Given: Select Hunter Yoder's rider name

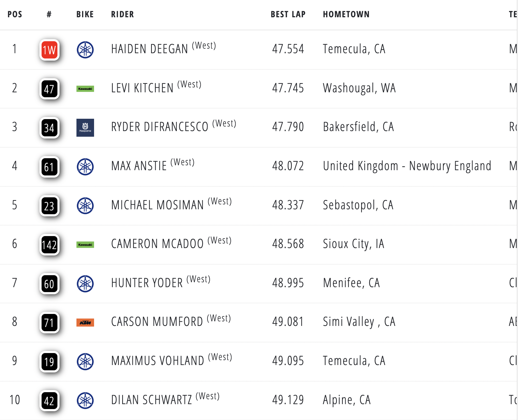Looking at the screenshot, I should (x=147, y=283).
